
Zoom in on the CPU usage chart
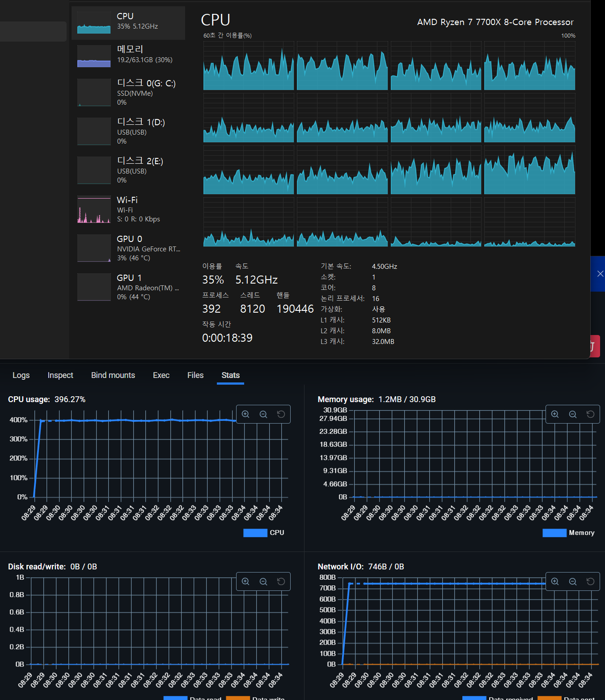click(x=245, y=414)
